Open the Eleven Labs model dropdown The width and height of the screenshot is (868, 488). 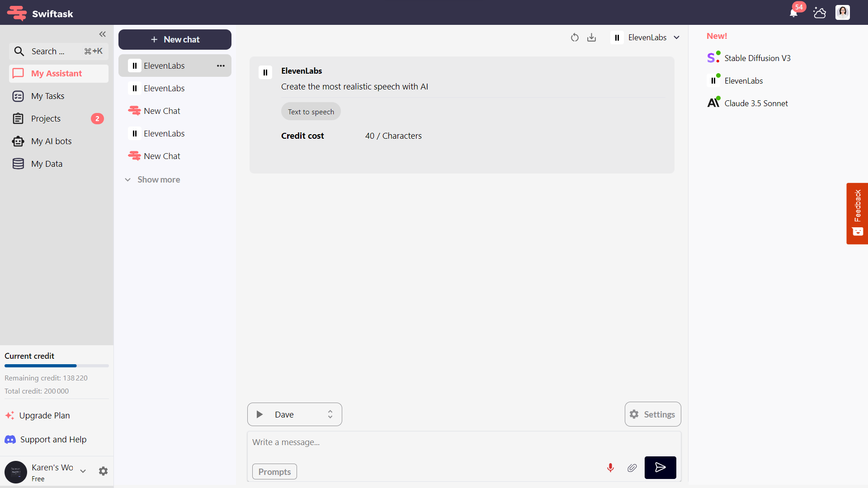tap(677, 38)
